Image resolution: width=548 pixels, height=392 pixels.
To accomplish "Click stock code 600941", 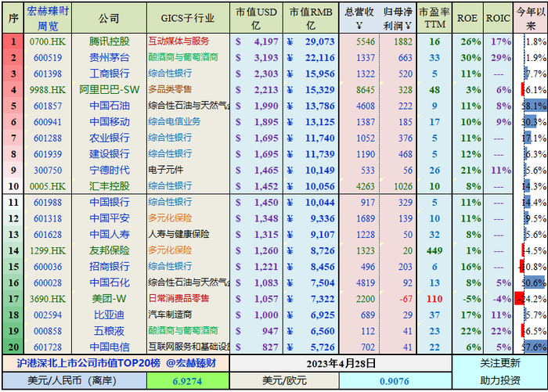I will coord(48,122).
